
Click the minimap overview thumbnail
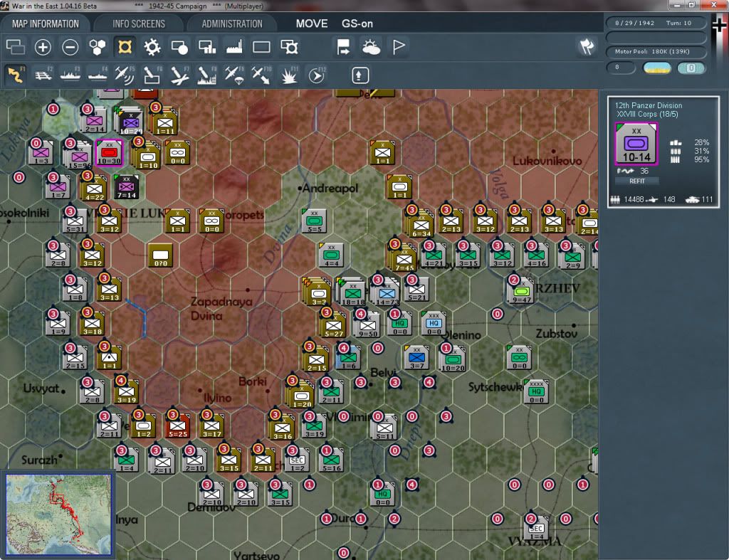tap(58, 514)
